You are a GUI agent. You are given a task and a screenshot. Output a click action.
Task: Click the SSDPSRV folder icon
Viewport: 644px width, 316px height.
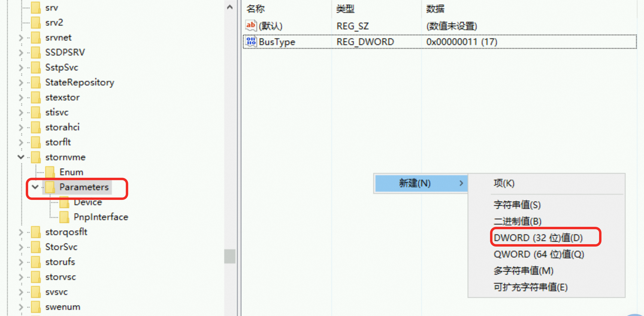[x=36, y=52]
